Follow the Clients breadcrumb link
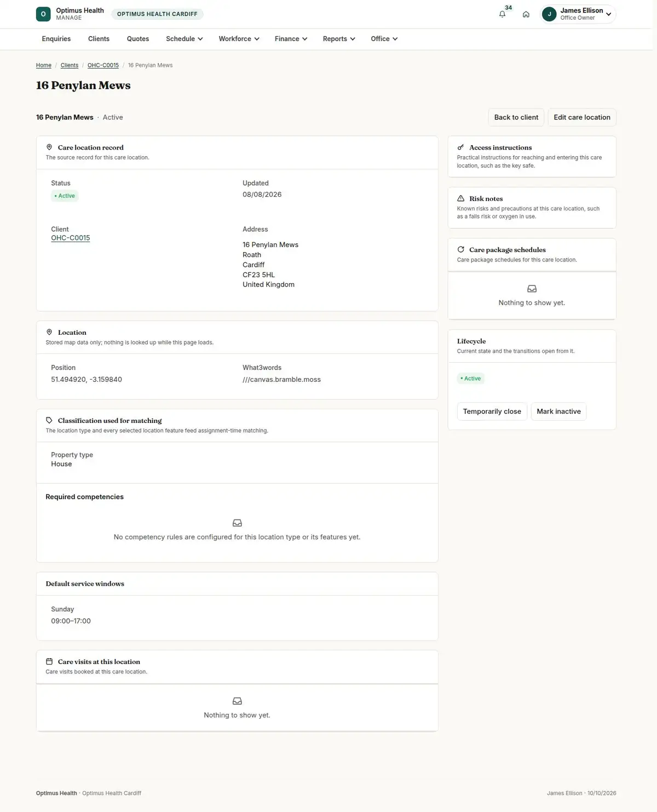Image resolution: width=657 pixels, height=812 pixels. [70, 65]
